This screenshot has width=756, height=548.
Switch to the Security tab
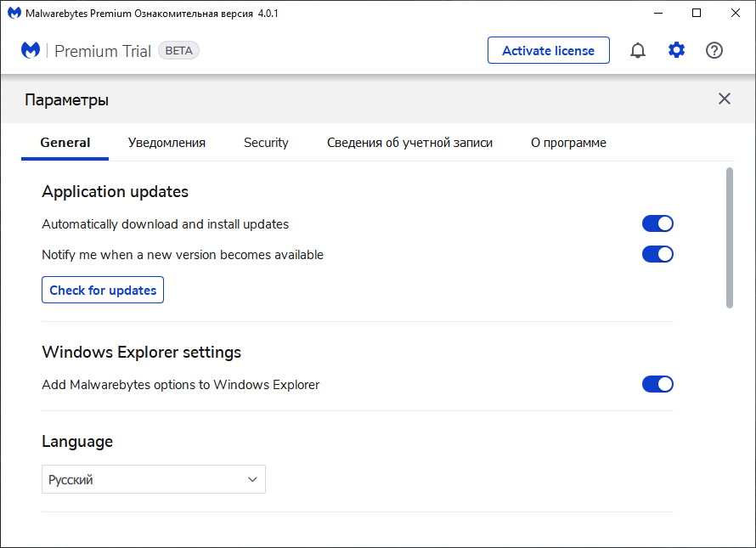(x=266, y=143)
